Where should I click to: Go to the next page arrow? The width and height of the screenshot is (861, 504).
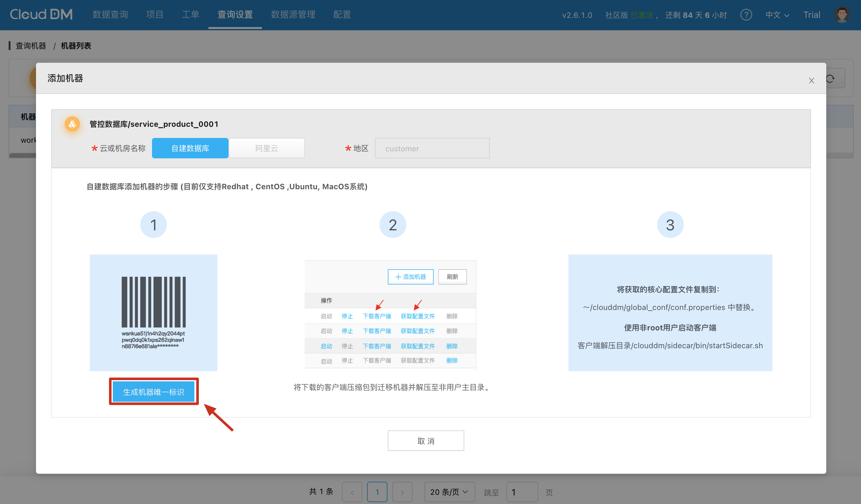(402, 492)
